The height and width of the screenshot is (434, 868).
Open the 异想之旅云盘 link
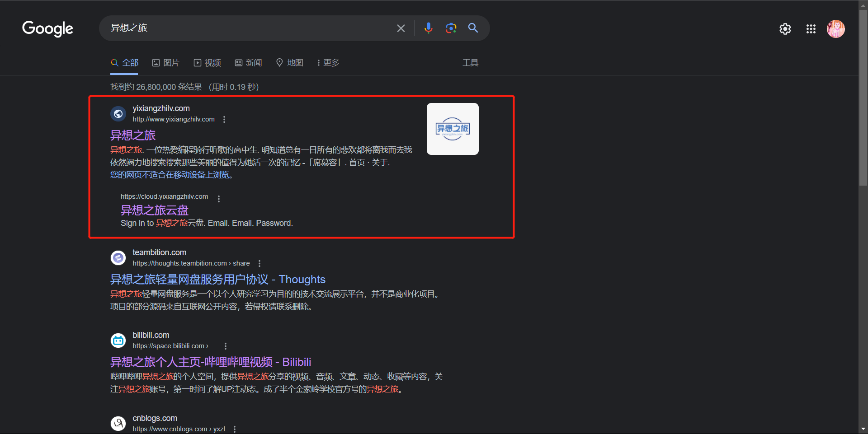[x=155, y=210]
